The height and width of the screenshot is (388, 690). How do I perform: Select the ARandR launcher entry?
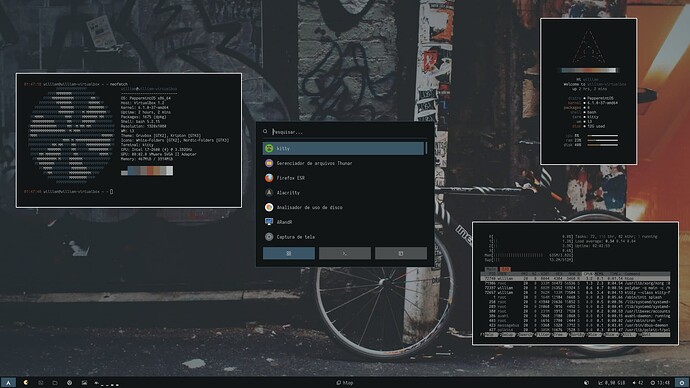[x=343, y=222]
